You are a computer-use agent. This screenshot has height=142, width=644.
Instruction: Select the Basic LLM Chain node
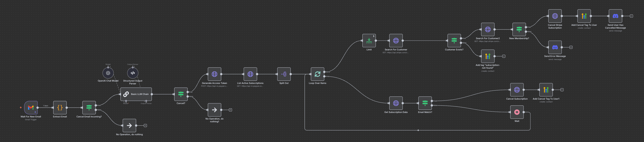(136, 94)
